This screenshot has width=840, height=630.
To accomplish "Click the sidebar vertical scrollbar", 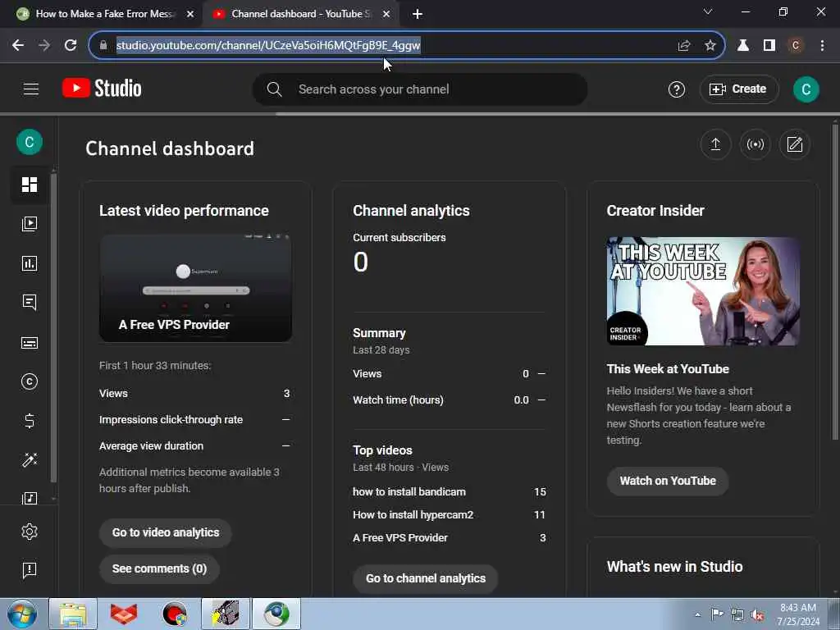I will coord(53,326).
